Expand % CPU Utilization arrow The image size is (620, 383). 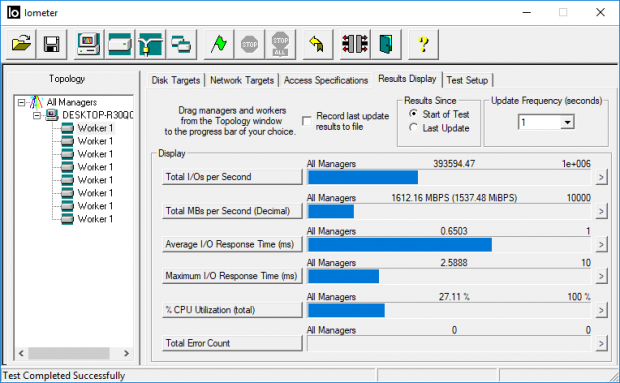point(601,310)
